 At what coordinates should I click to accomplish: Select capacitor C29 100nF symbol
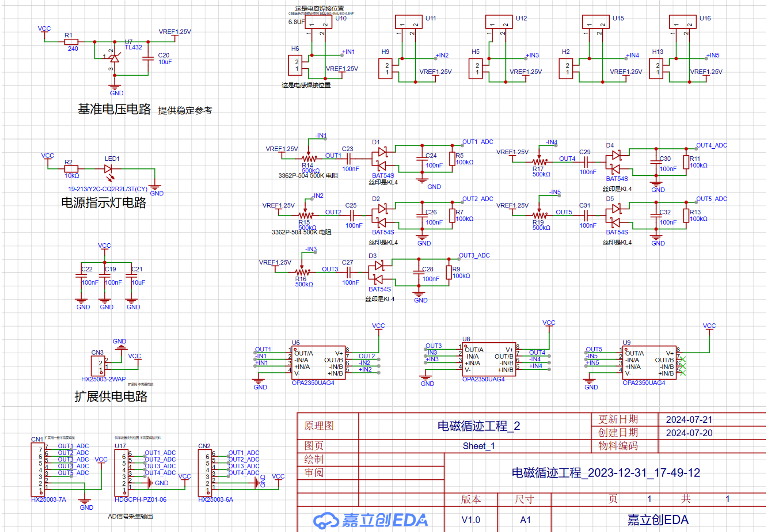click(586, 162)
